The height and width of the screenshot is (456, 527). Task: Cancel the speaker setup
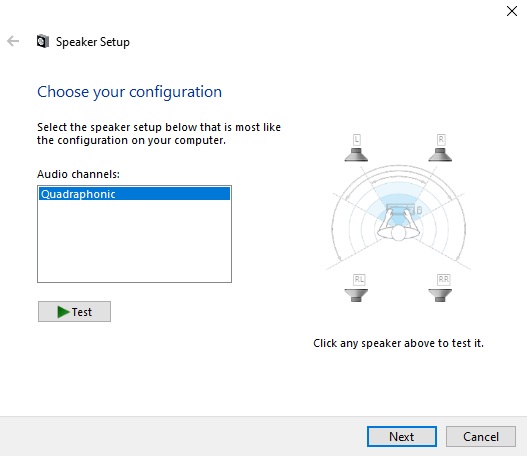pos(481,437)
